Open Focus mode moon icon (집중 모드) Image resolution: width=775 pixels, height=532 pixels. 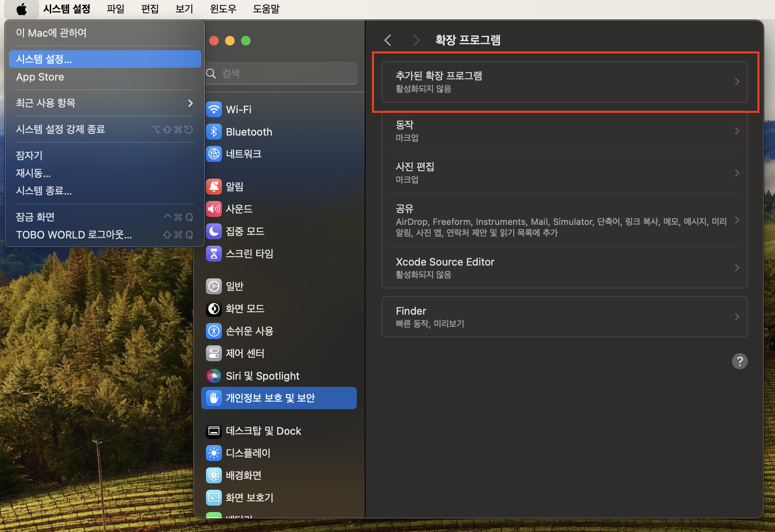214,231
